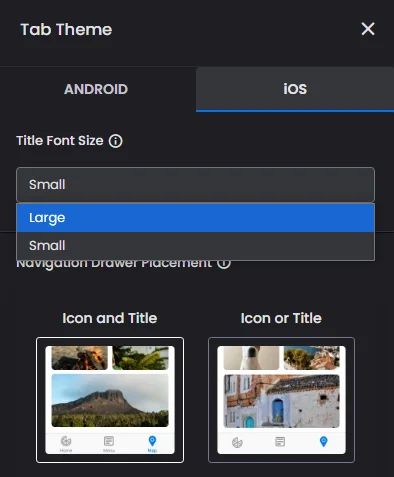Click the Home icon in Icon and Title preview

66,441
